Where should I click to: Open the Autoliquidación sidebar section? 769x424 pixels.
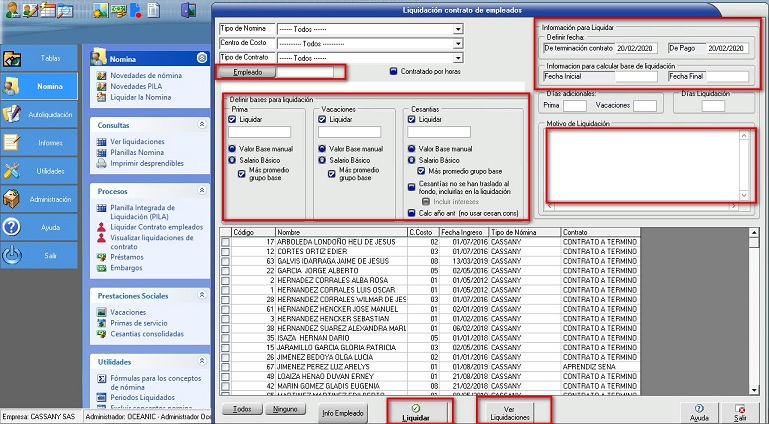point(38,114)
